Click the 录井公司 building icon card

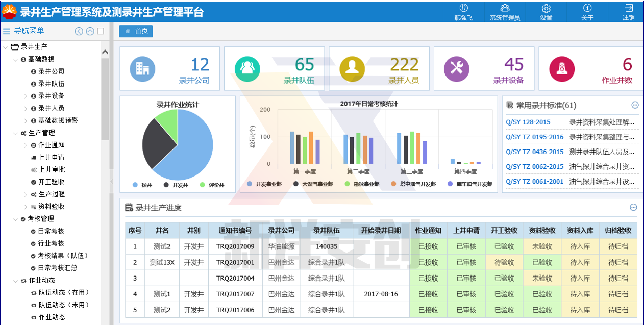pos(142,68)
